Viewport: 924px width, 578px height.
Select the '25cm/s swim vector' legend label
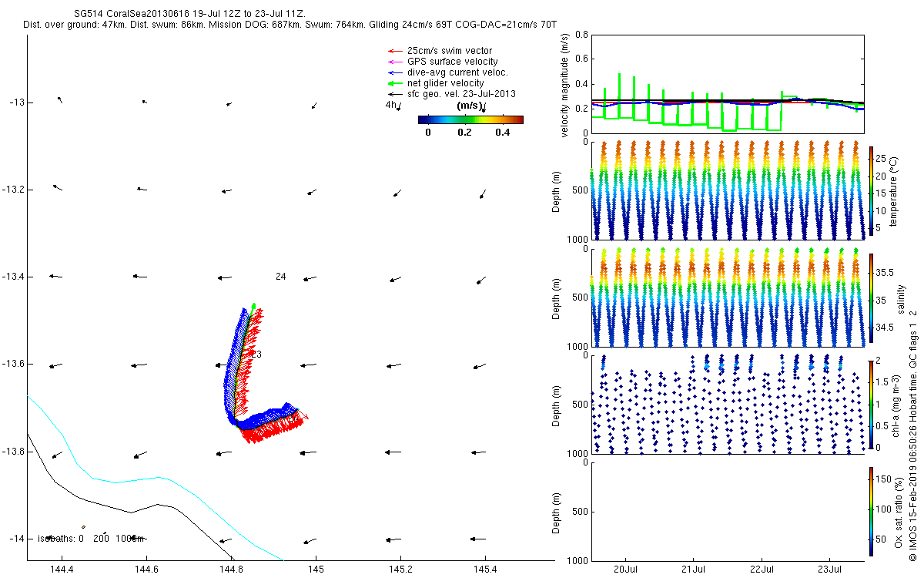pyautogui.click(x=449, y=51)
